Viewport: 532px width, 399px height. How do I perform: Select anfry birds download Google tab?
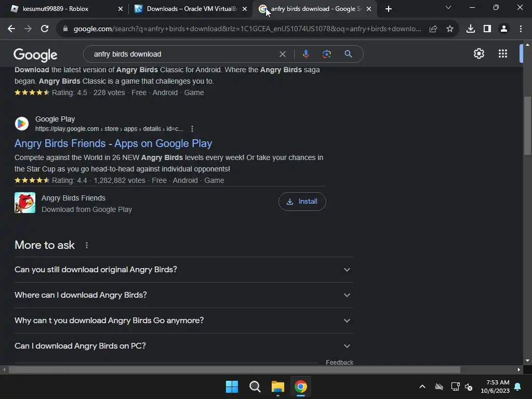tap(315, 9)
